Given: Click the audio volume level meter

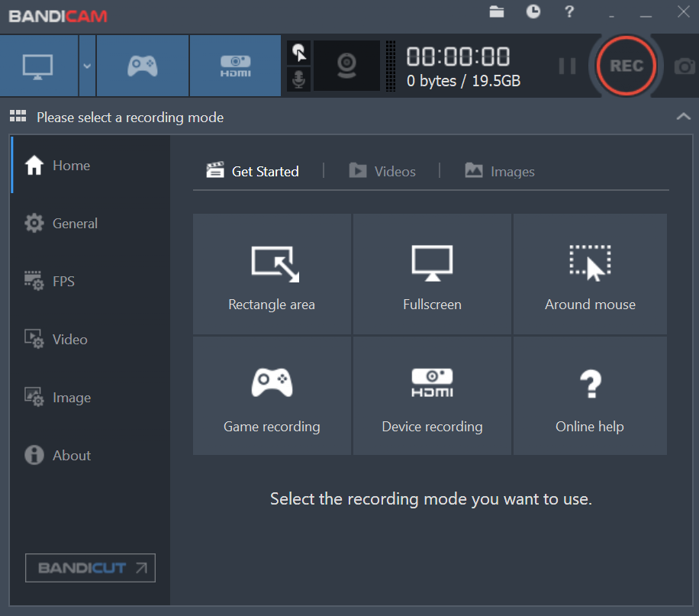Looking at the screenshot, I should [x=391, y=66].
